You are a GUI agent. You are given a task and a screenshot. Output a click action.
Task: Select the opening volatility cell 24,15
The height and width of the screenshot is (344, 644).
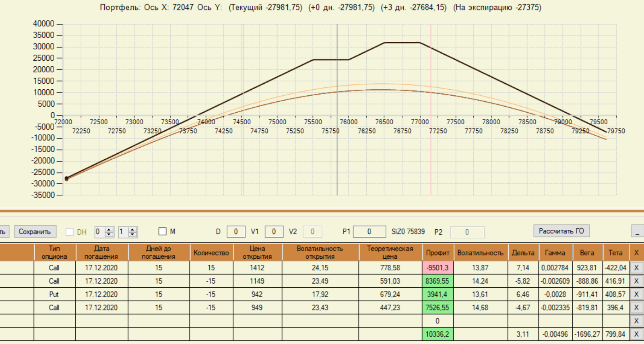coord(320,268)
